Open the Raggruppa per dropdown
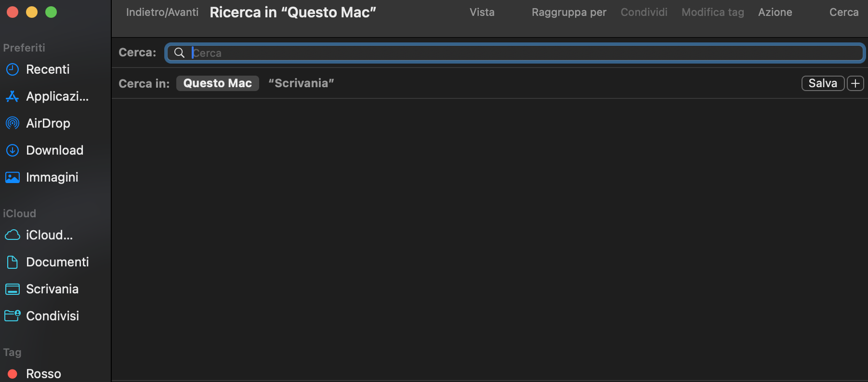 tap(569, 12)
